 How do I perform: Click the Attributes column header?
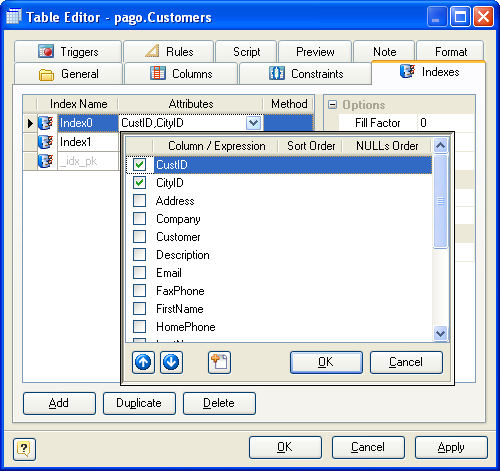tap(191, 104)
